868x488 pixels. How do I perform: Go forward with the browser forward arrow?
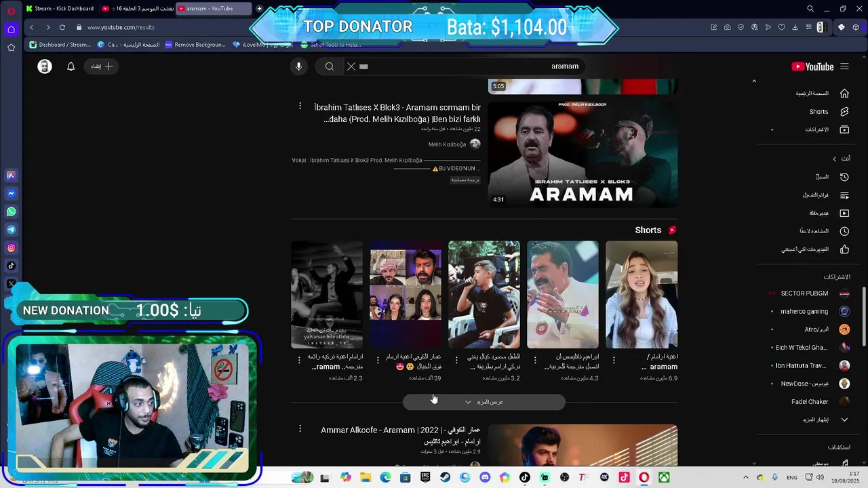coord(47,27)
